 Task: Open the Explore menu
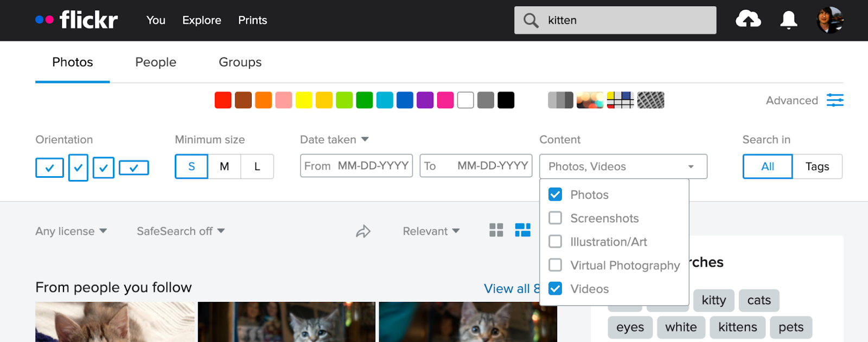202,20
